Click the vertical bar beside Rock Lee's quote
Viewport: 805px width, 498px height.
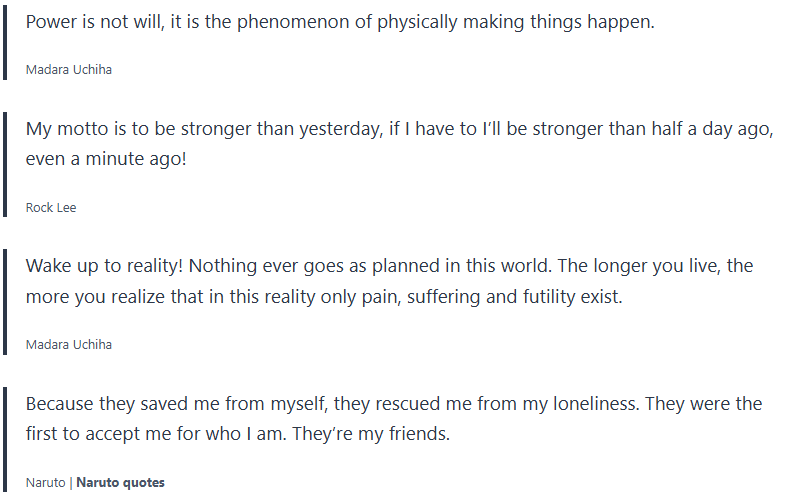5,163
